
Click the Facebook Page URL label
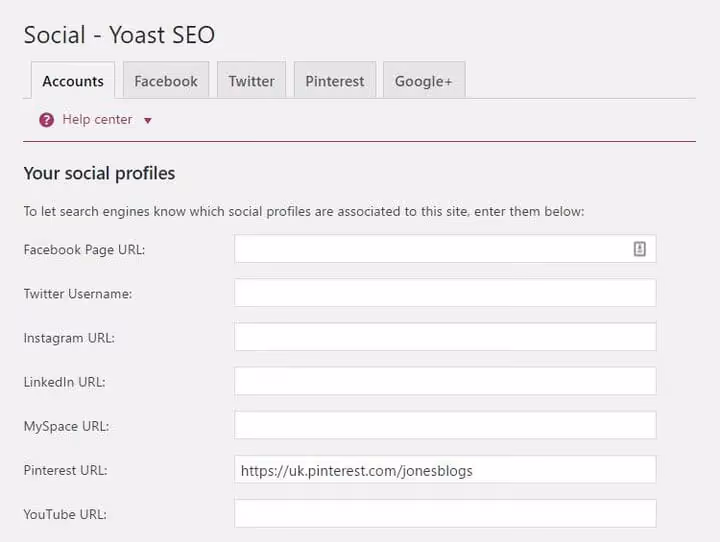84,250
